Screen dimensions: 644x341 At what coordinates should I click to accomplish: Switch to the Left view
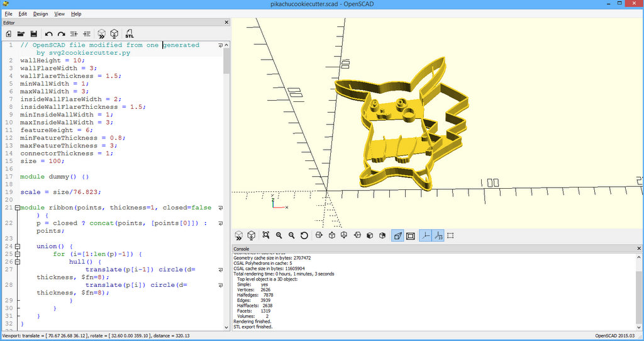357,235
